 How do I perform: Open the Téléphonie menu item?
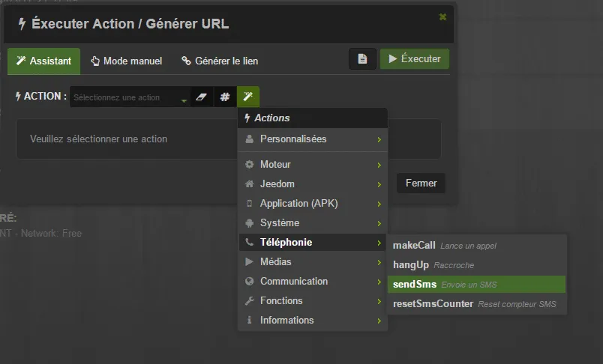(x=312, y=242)
